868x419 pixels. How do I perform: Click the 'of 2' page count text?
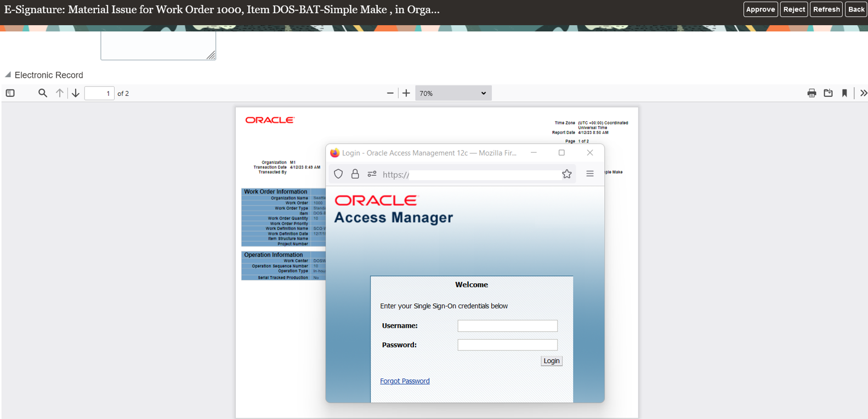point(123,94)
